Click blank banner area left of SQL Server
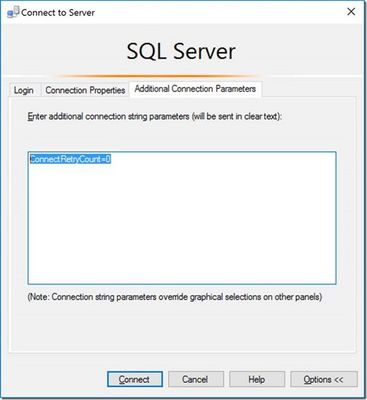Screen dimensions: 367x400 click(63, 50)
